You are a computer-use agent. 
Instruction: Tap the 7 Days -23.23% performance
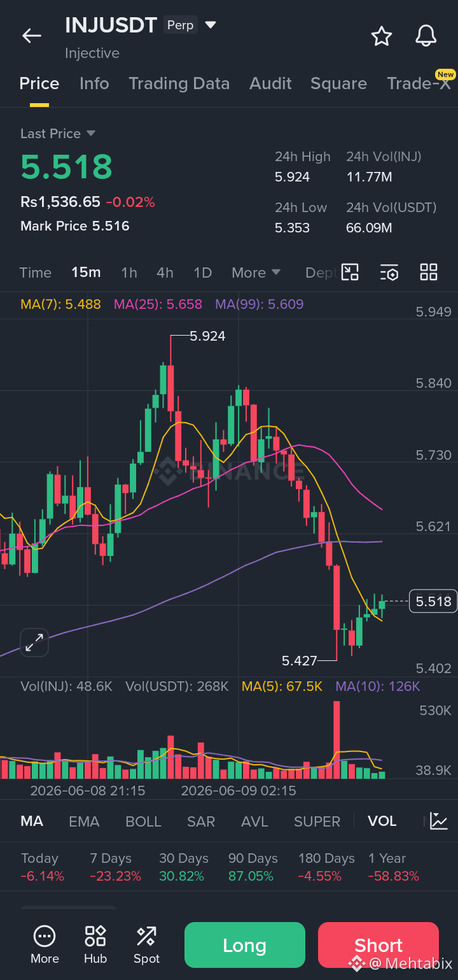115,867
